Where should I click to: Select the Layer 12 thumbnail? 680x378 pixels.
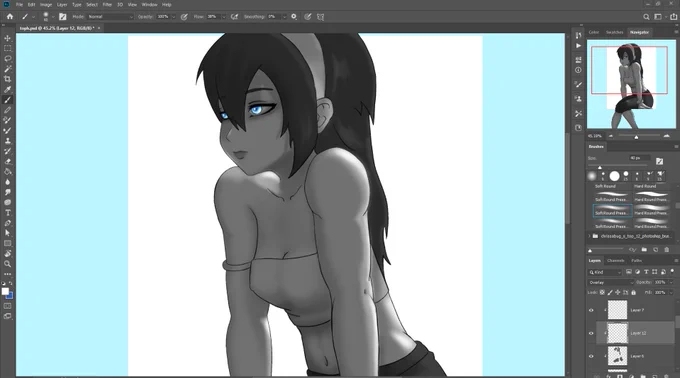click(617, 333)
